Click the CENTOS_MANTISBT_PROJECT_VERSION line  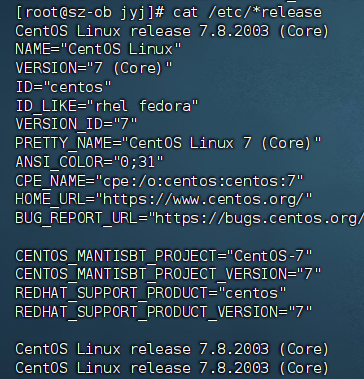tap(168, 275)
